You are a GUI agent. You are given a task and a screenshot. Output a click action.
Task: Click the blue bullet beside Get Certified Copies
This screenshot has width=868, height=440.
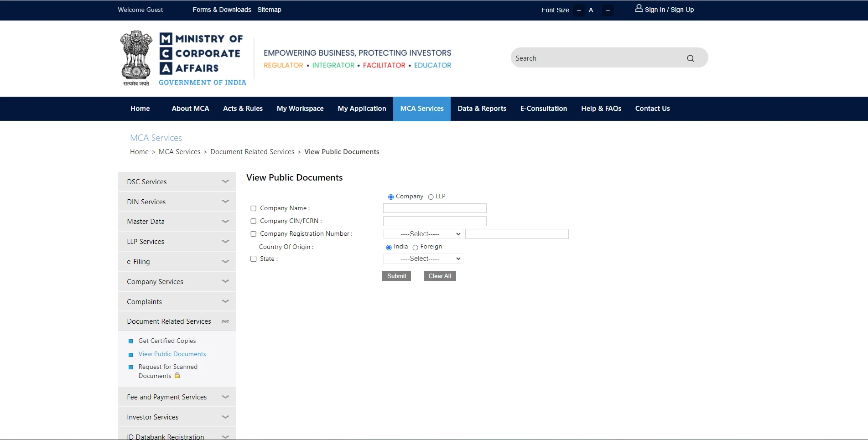click(130, 341)
